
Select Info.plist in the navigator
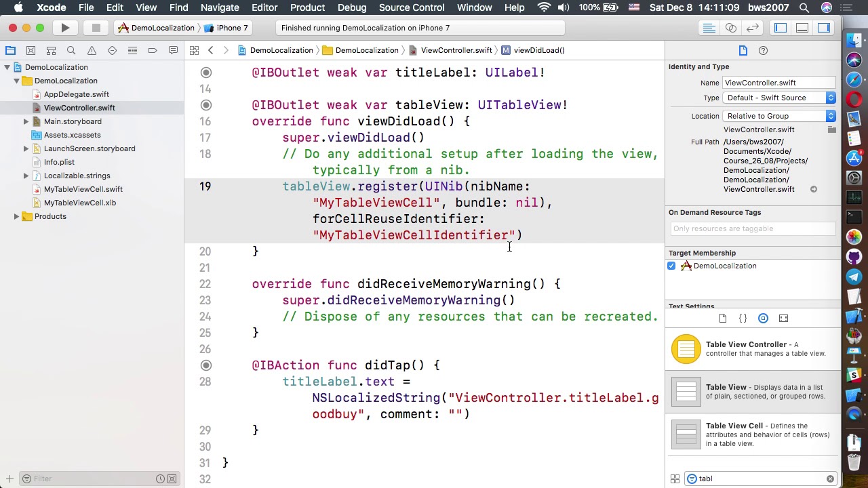(59, 162)
